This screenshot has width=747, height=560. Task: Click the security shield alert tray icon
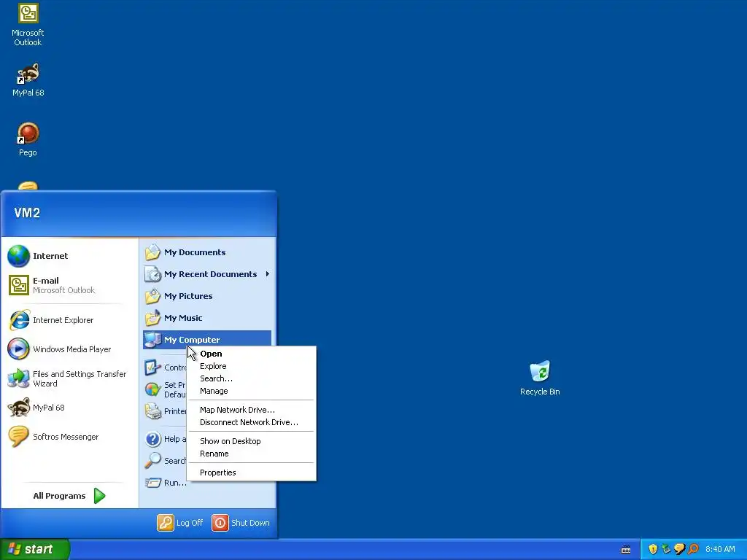click(653, 549)
